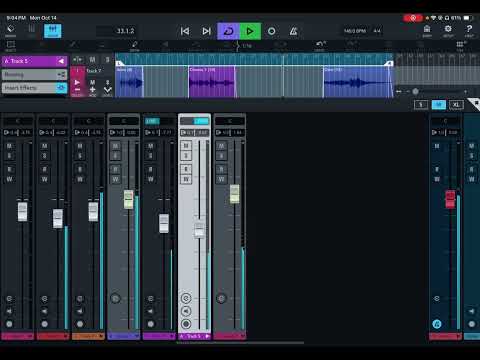Choose the Draw pencil tool
This screenshot has height=360, width=480.
pos(135,46)
